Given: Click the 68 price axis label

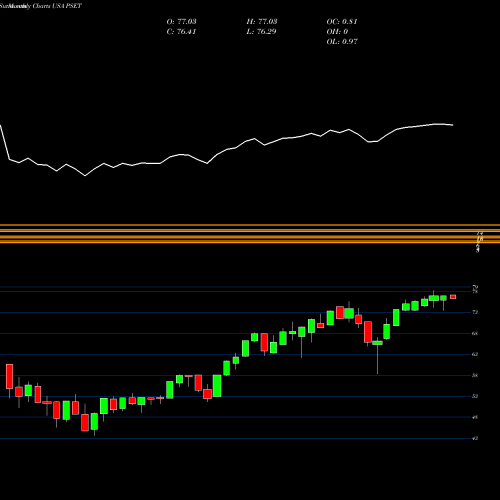Looking at the screenshot, I should (x=475, y=333).
